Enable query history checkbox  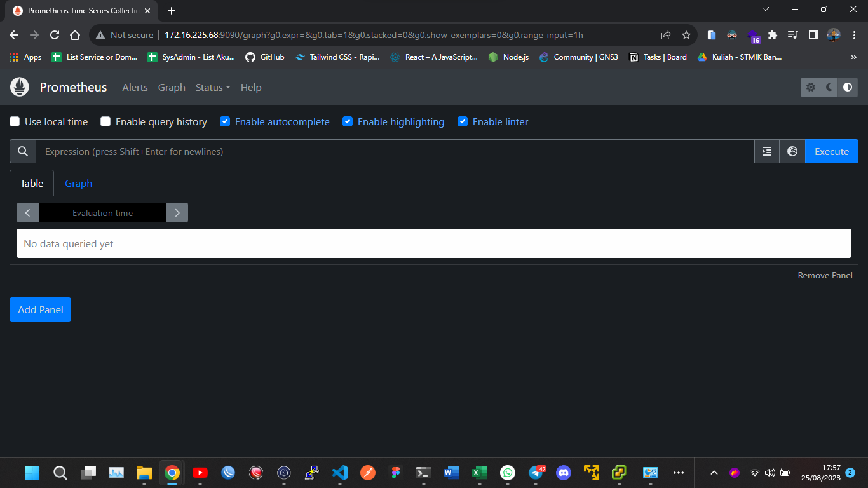click(x=105, y=121)
